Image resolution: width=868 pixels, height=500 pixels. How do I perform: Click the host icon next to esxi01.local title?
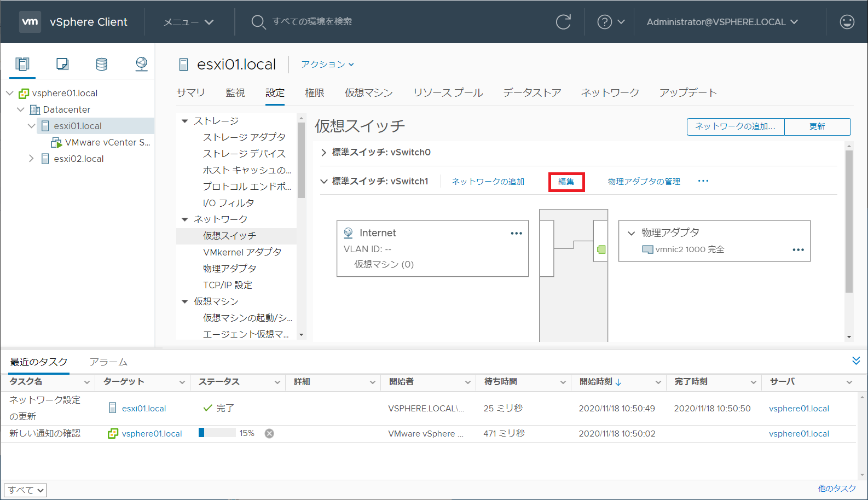coord(184,65)
